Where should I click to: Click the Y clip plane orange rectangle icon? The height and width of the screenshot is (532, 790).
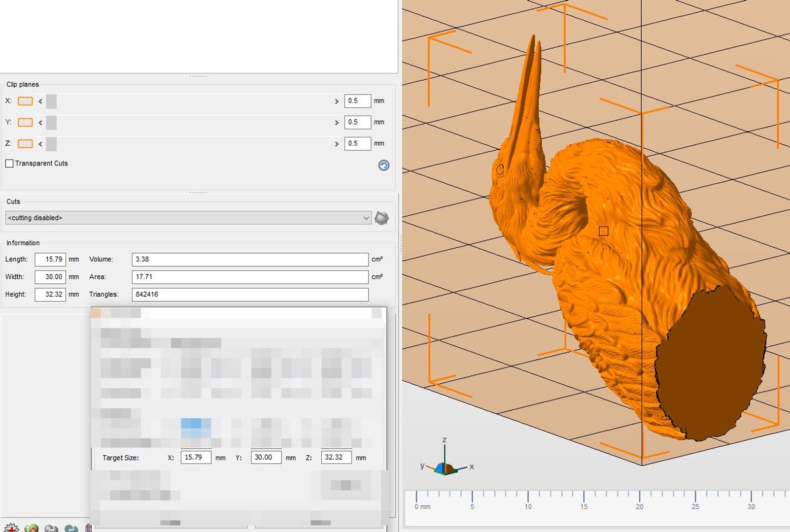pos(25,122)
